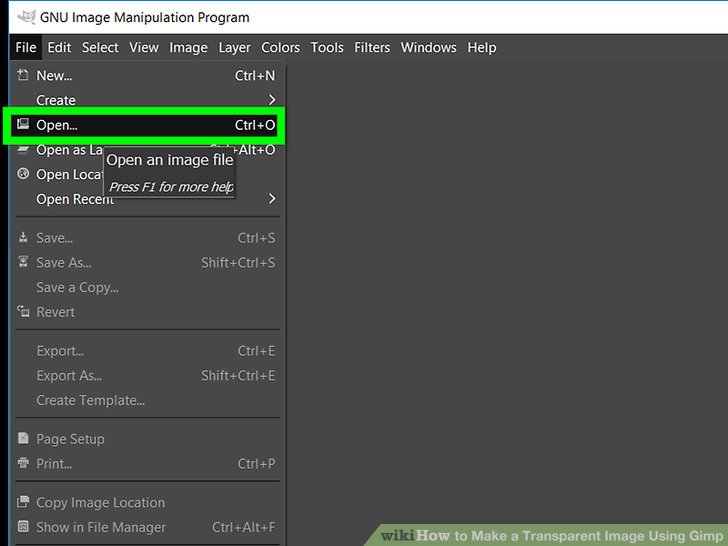Choose Show in File Manager entry
The image size is (728, 546).
coord(146,527)
